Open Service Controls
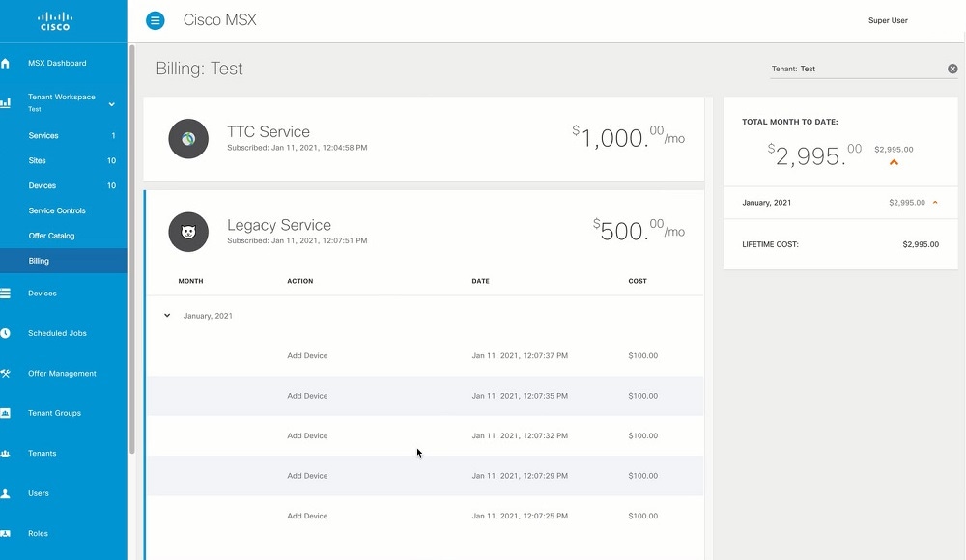966x560 pixels. (57, 210)
